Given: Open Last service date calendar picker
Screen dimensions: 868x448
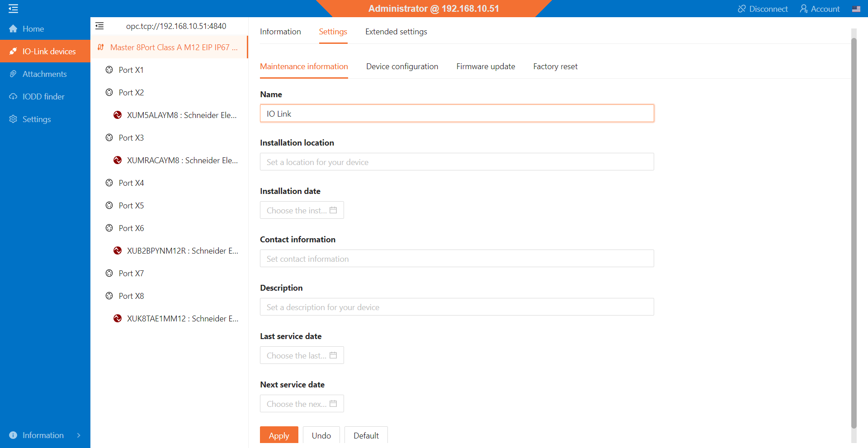Looking at the screenshot, I should (x=333, y=355).
